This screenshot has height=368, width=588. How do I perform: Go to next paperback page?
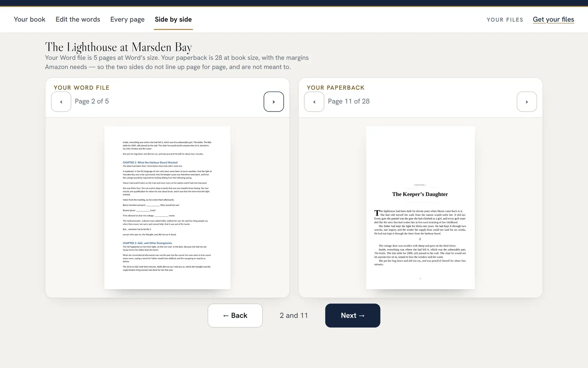pos(527,102)
